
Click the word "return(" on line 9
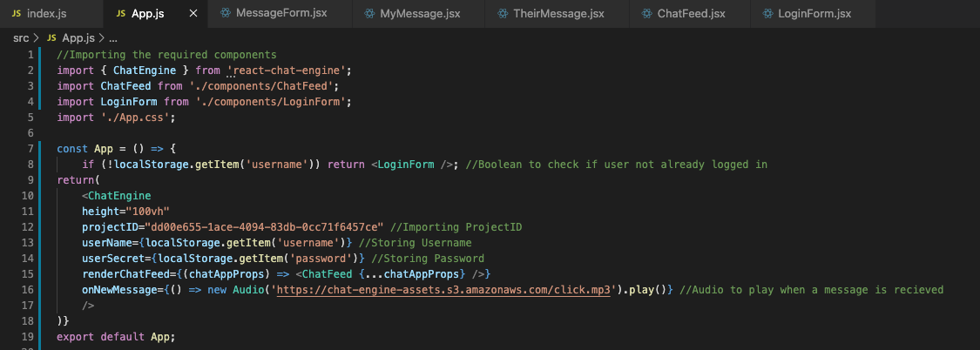(x=78, y=180)
